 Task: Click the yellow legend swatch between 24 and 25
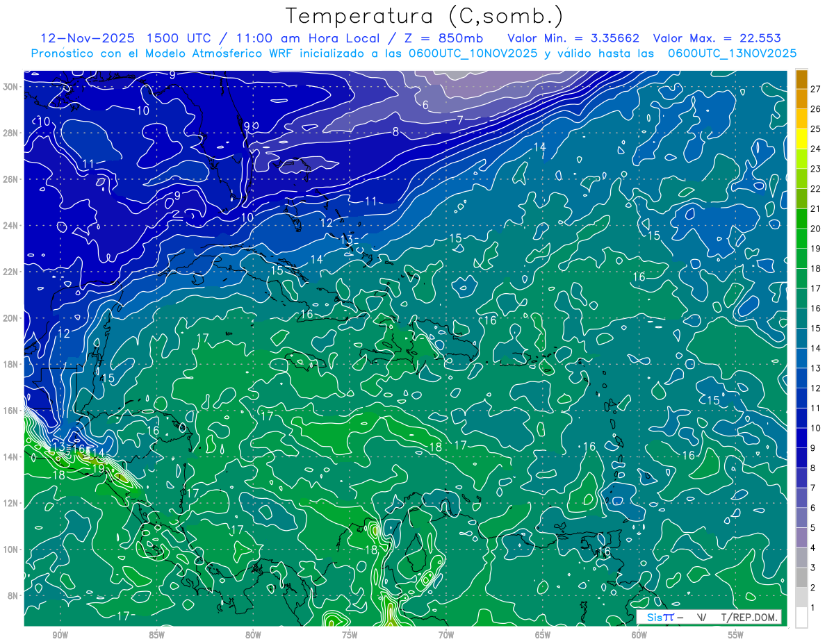point(801,139)
